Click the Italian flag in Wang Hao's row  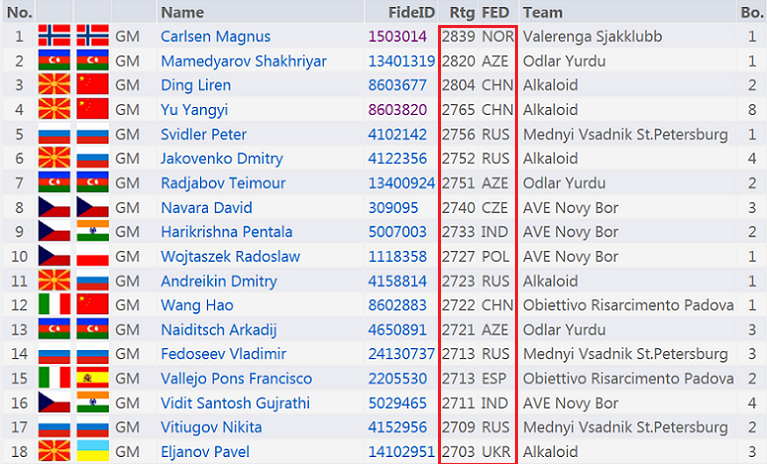(x=53, y=306)
